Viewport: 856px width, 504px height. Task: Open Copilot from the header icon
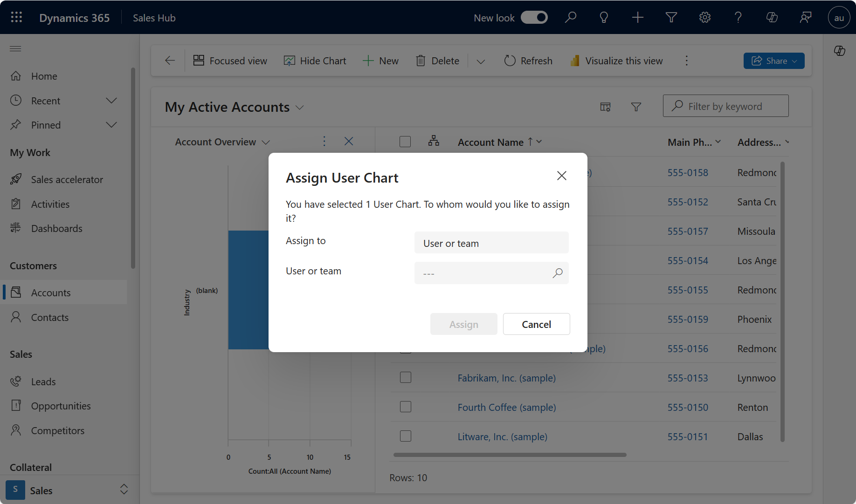[x=772, y=17]
